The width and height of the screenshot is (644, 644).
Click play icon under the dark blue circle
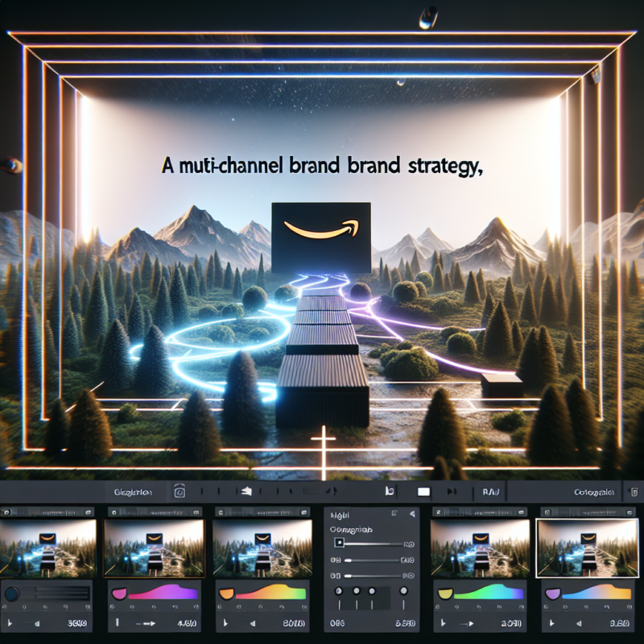coord(10,623)
